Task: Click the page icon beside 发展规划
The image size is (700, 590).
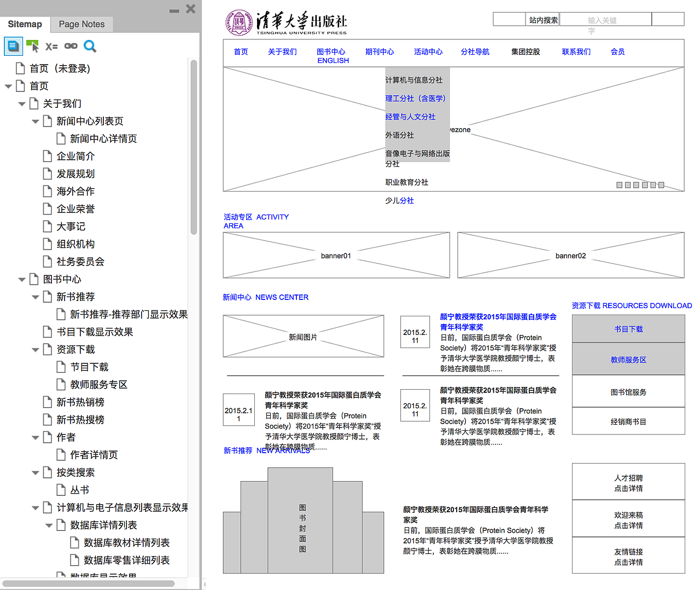Action: pyautogui.click(x=48, y=174)
